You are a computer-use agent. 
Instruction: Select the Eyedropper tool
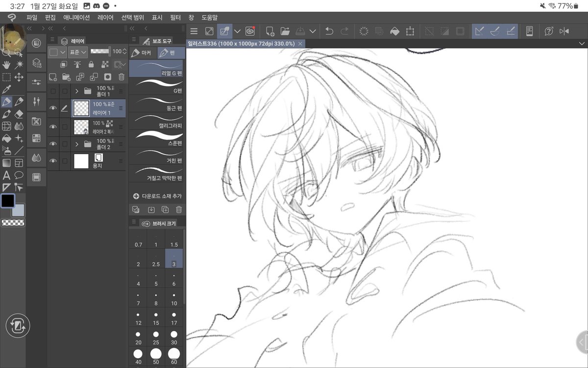click(6, 89)
